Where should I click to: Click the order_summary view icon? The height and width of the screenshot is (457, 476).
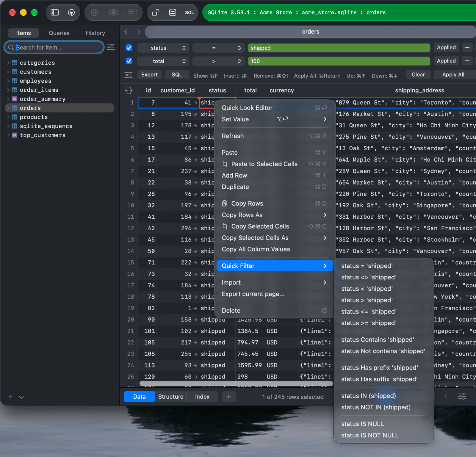[x=14, y=99]
